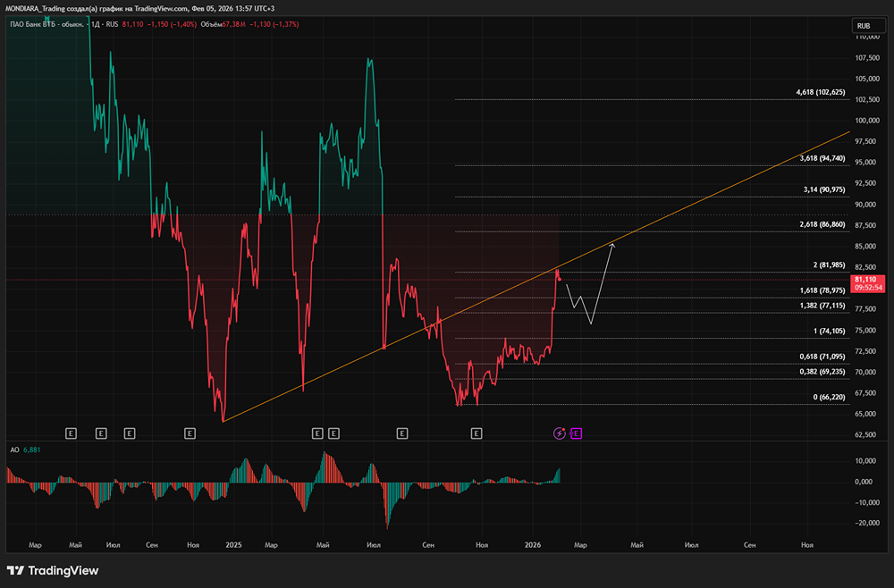
Task: Click the TradingView logo at bottom left
Action: (x=53, y=570)
